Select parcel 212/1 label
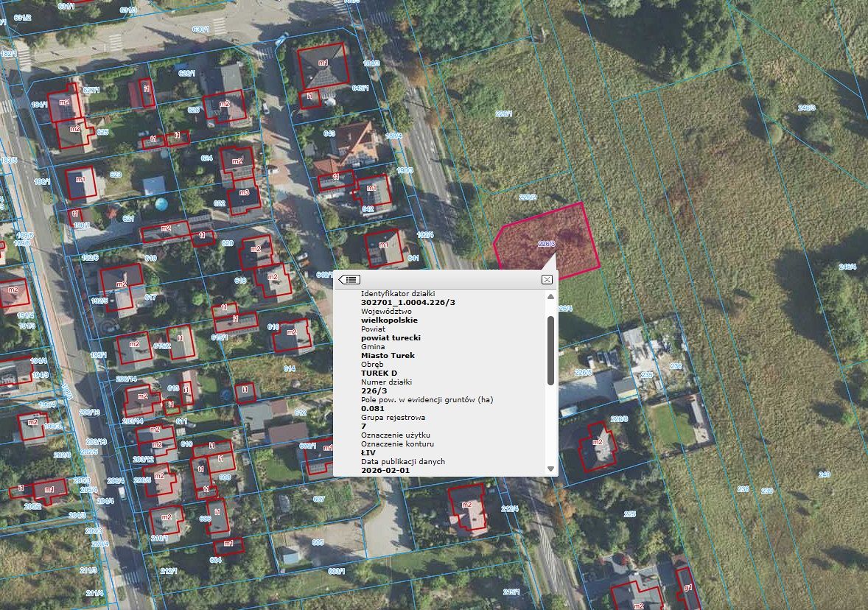 (168, 571)
